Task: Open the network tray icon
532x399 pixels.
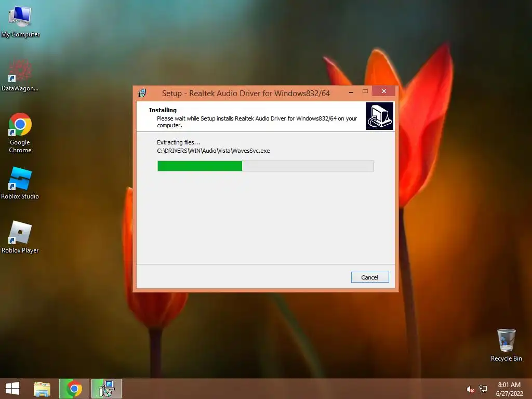Action: click(483, 389)
